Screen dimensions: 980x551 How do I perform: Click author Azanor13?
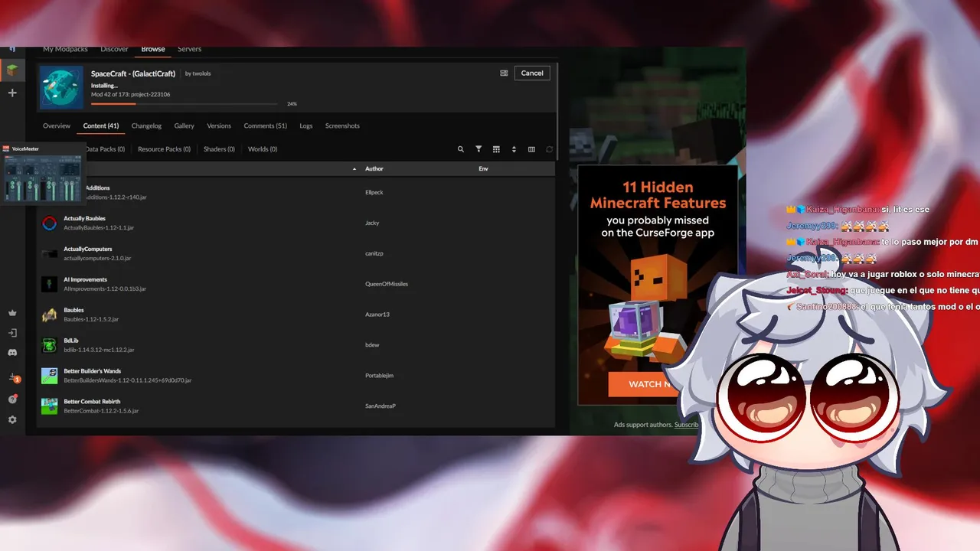(377, 315)
